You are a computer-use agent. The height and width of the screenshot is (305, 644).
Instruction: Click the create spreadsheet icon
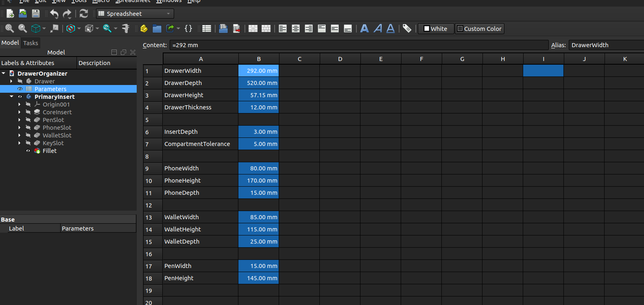pos(207,28)
